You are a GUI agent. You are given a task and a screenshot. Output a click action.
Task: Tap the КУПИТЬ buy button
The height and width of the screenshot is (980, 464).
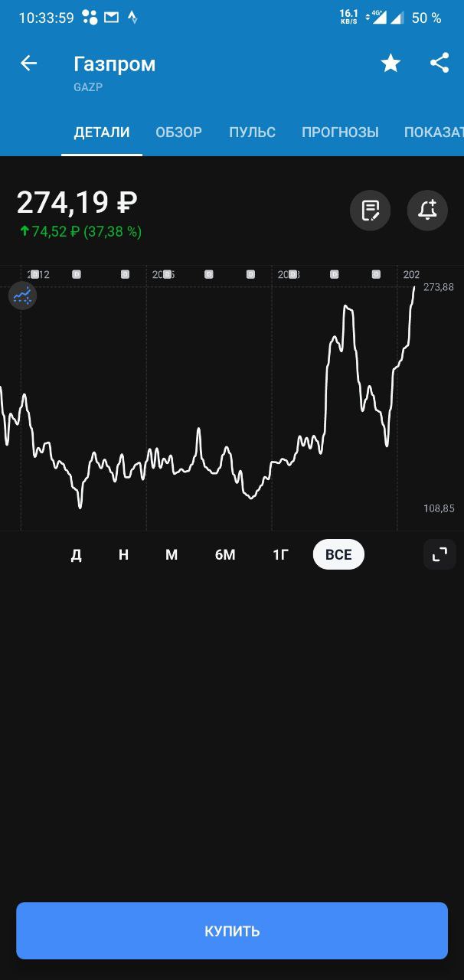point(232,931)
